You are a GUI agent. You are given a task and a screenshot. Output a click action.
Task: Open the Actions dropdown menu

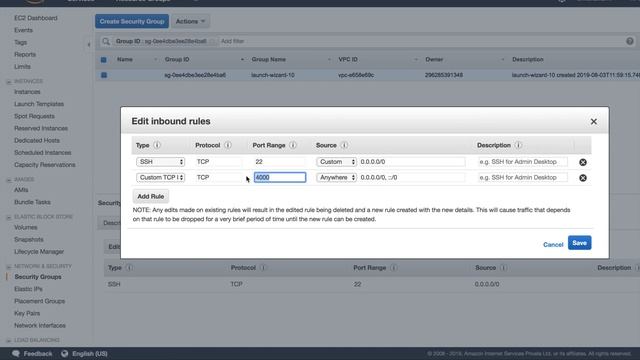coord(190,21)
